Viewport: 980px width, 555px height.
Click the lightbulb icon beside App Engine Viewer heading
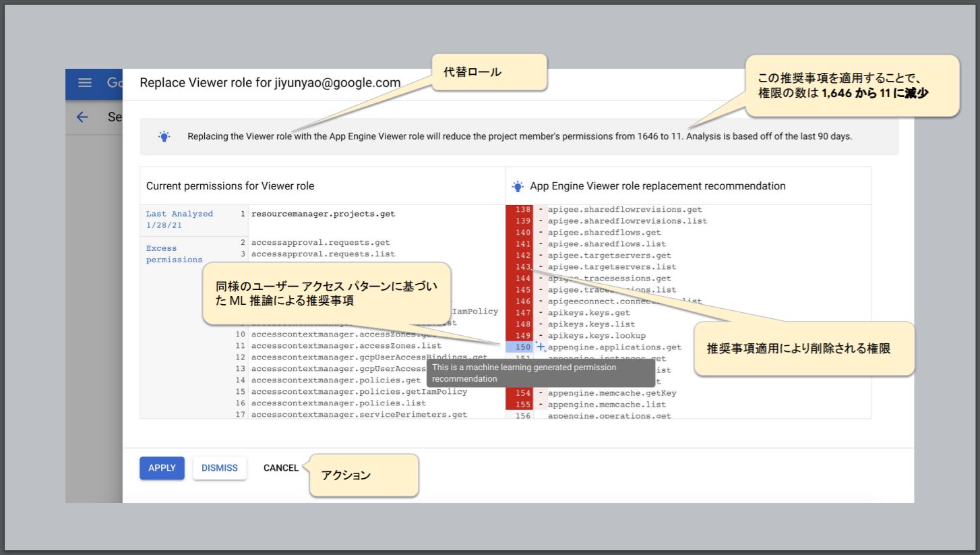518,186
